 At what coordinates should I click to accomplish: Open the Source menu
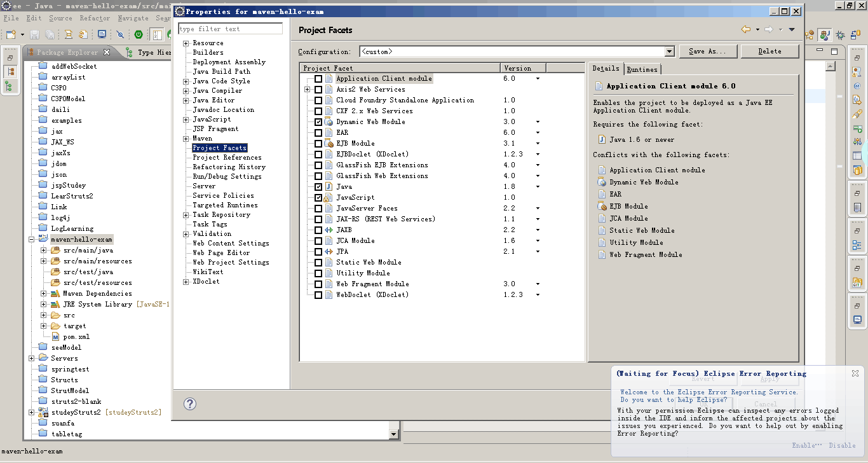[60, 18]
